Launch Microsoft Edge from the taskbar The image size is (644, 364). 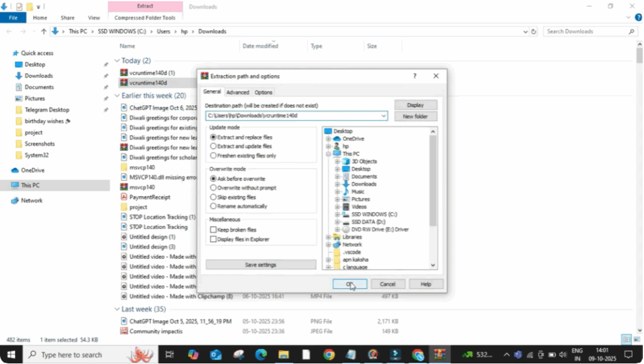coord(261,355)
